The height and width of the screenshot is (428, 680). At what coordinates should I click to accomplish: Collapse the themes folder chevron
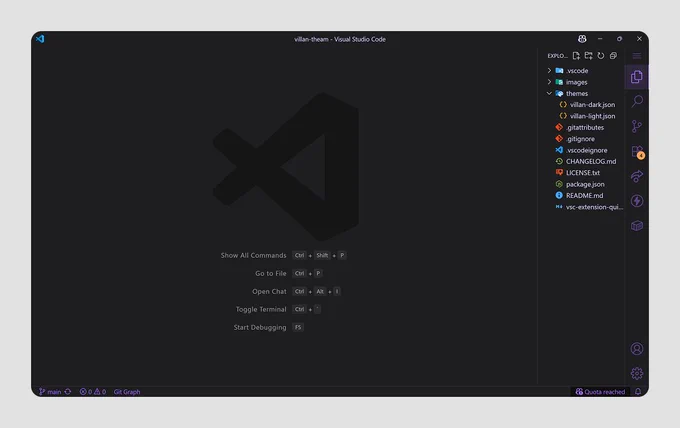coord(549,93)
